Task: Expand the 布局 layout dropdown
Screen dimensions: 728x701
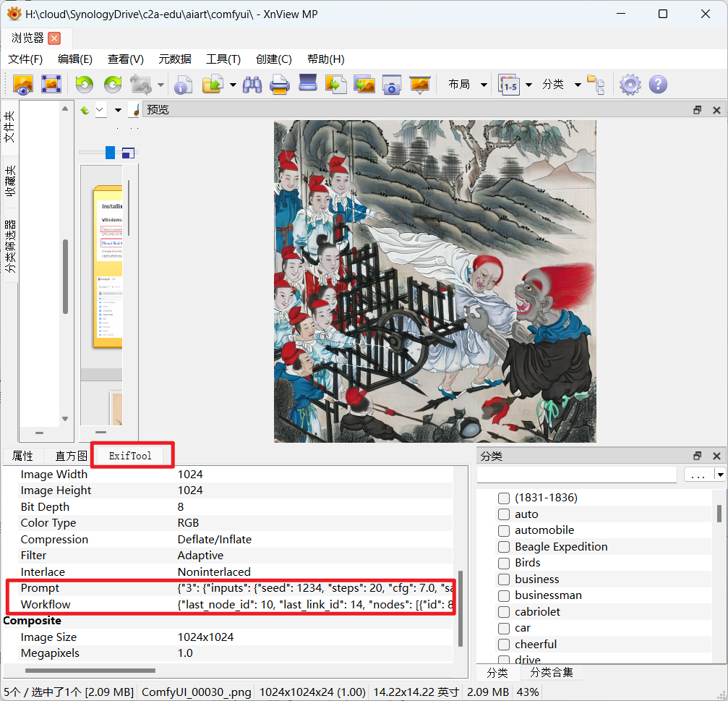Action: coord(484,85)
